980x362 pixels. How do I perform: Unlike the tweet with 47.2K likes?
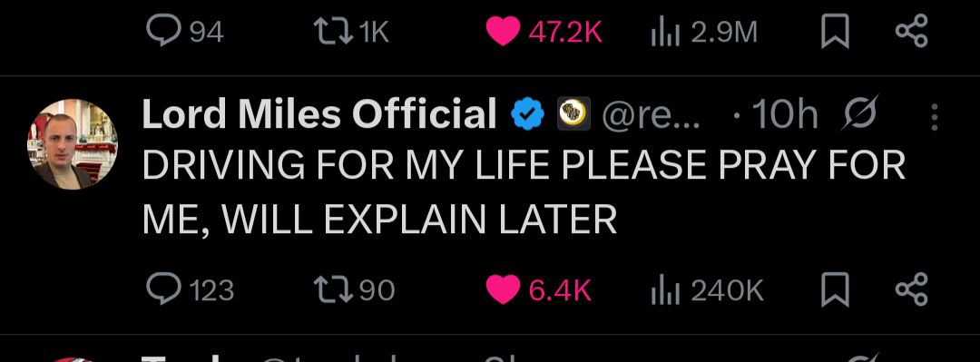(544, 31)
